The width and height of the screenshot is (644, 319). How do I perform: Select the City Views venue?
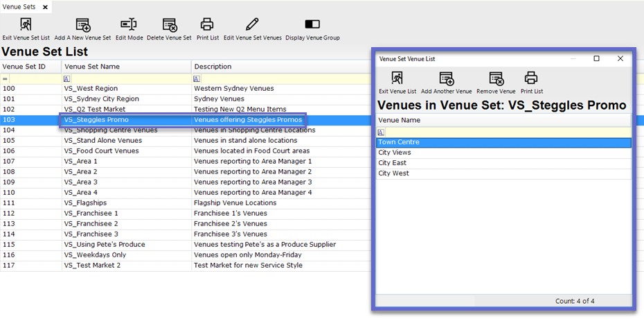tap(395, 153)
